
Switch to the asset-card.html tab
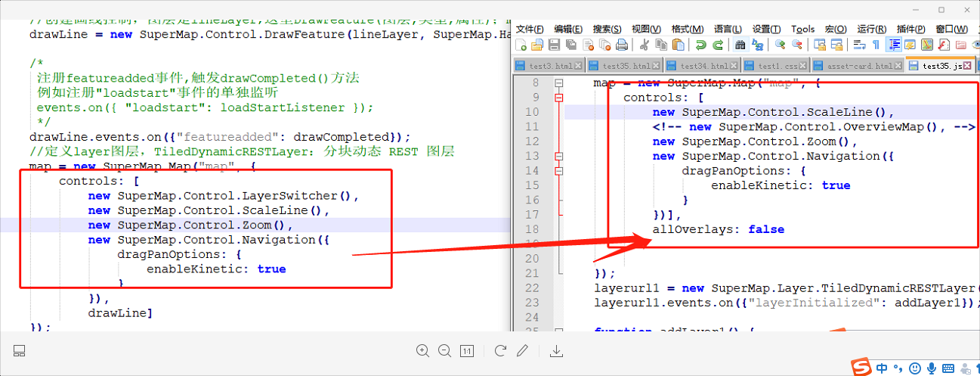click(858, 66)
